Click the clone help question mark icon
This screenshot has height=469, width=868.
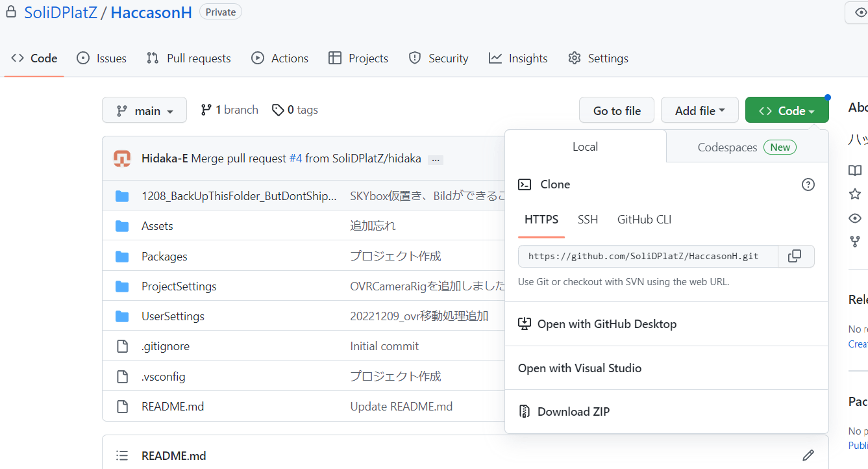(808, 184)
